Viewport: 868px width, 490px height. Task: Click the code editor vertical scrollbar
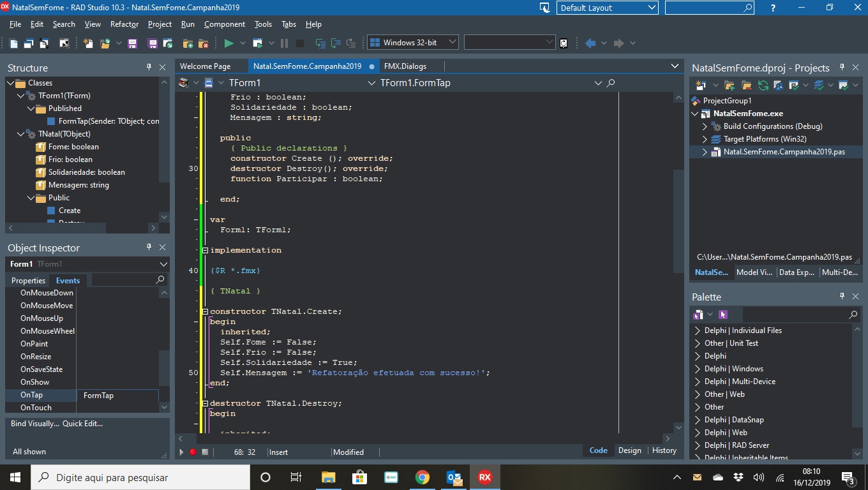678,263
